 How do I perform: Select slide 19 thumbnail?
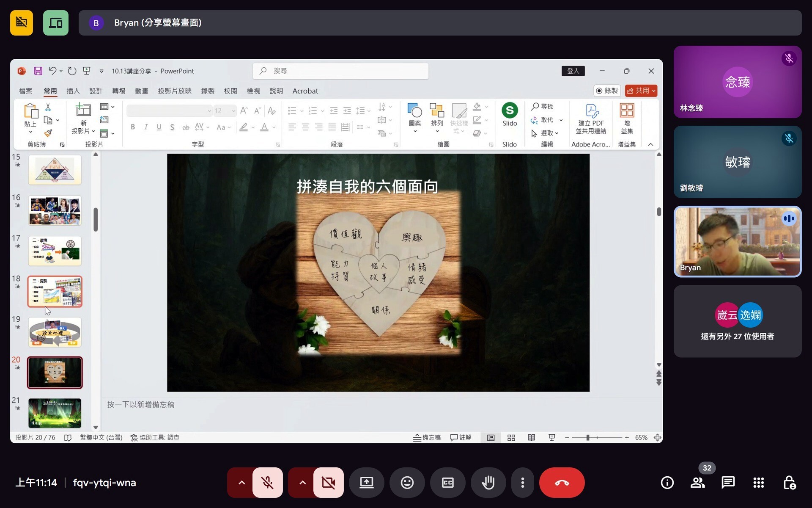click(55, 332)
